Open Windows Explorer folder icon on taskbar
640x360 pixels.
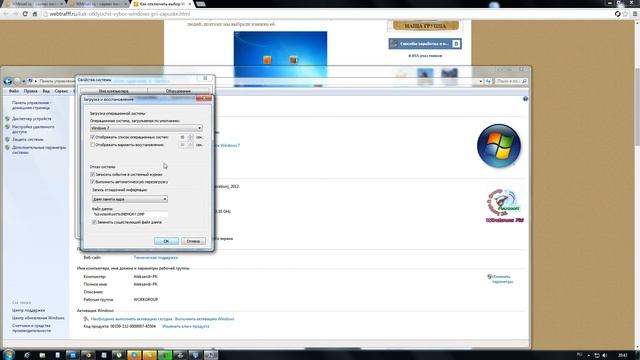tap(42, 355)
